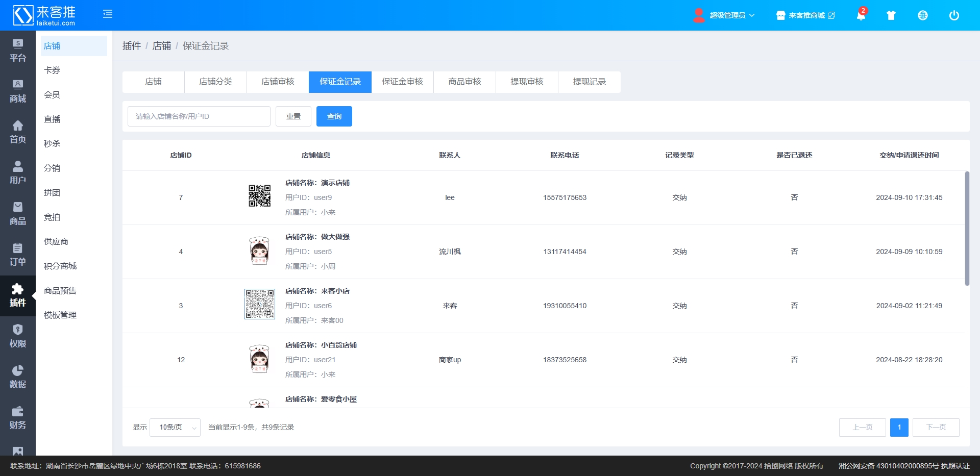980x476 pixels.
Task: Open the 订单 section in sidebar
Action: (18, 255)
